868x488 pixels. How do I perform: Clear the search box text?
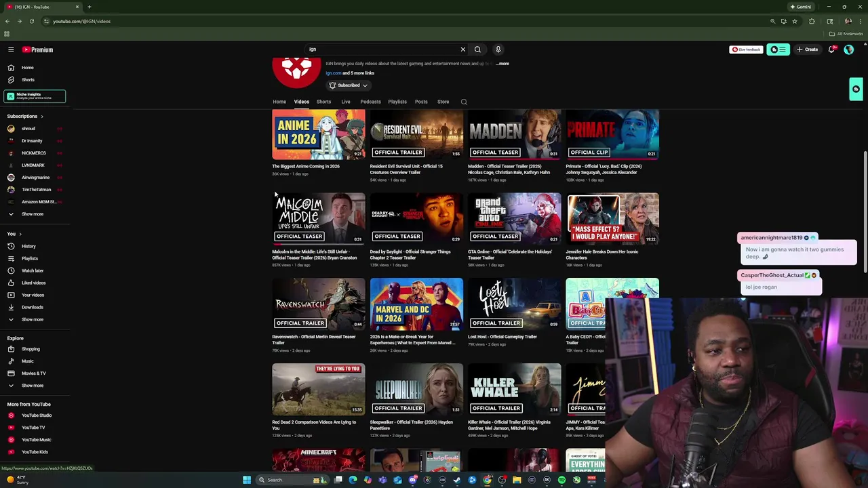[x=463, y=49]
